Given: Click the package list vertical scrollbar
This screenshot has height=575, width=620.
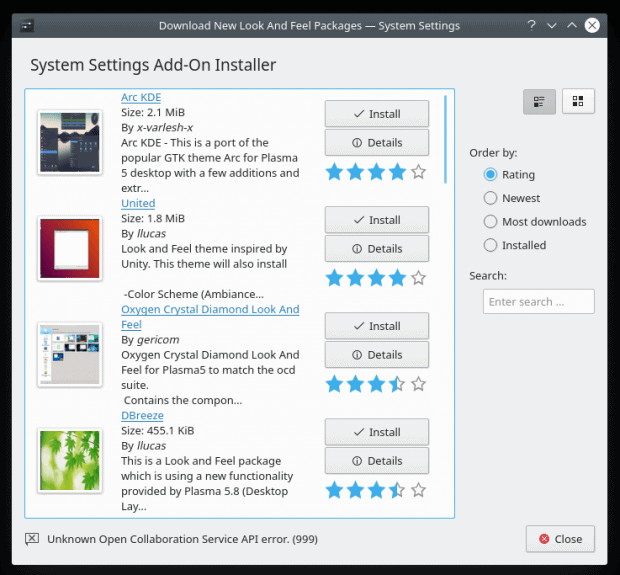Looking at the screenshot, I should pyautogui.click(x=446, y=139).
